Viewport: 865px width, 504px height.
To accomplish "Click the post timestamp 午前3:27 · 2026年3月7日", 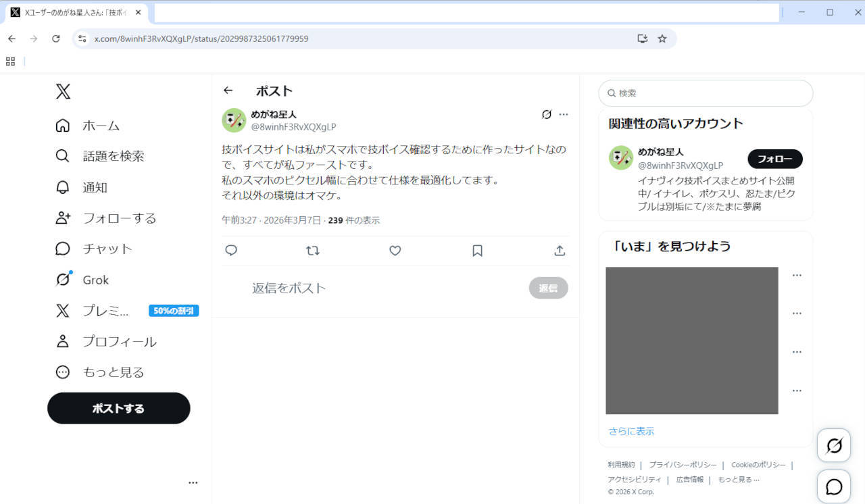I will tap(272, 220).
